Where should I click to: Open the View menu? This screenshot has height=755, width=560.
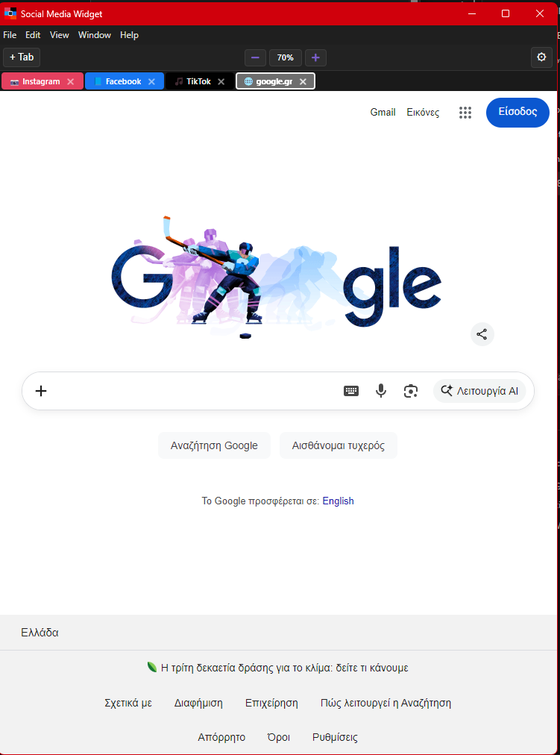59,35
